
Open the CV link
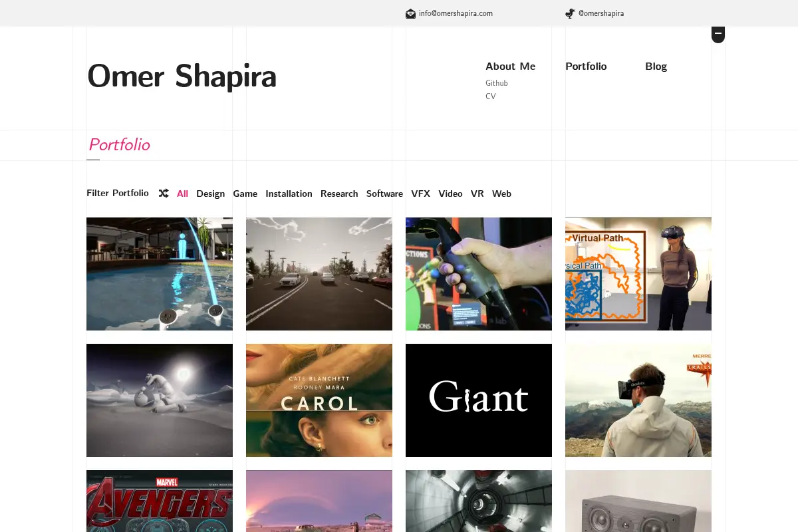coord(491,96)
